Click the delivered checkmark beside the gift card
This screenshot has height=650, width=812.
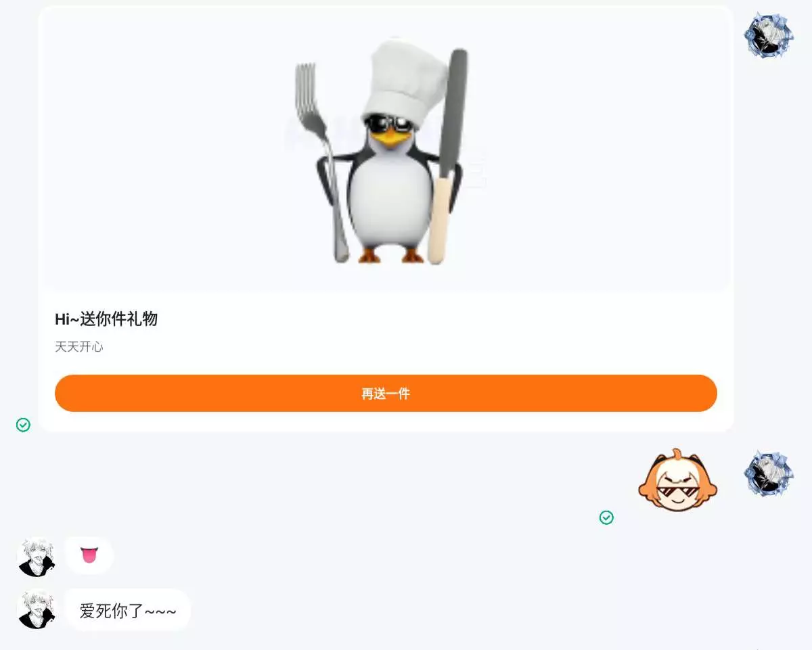tap(23, 425)
